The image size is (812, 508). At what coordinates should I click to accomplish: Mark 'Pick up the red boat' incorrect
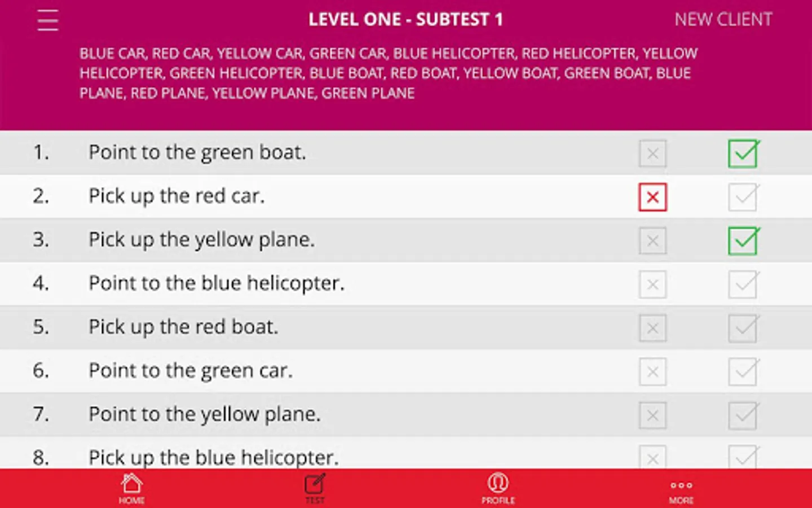(652, 328)
